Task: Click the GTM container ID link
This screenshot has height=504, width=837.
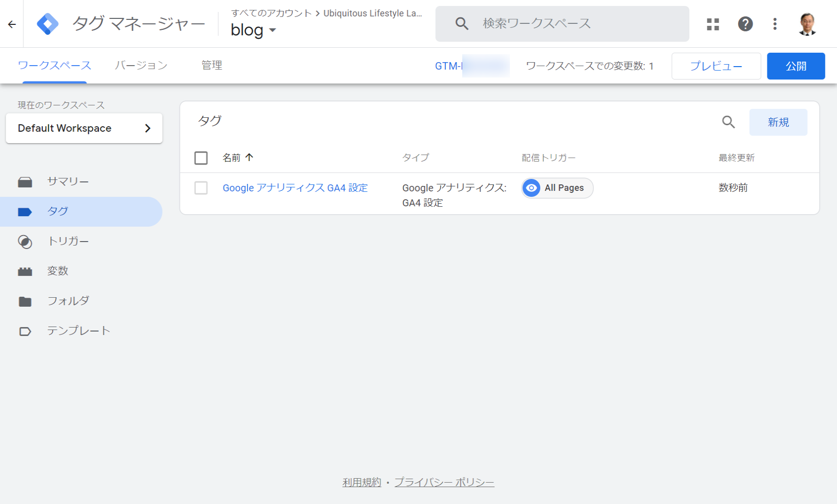Action: (x=472, y=66)
